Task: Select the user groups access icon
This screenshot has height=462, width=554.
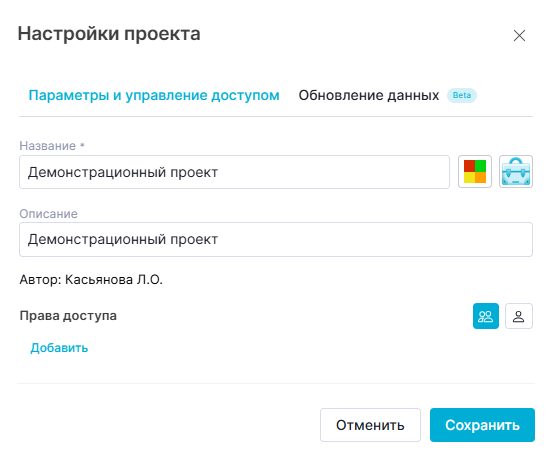Action: pos(486,316)
